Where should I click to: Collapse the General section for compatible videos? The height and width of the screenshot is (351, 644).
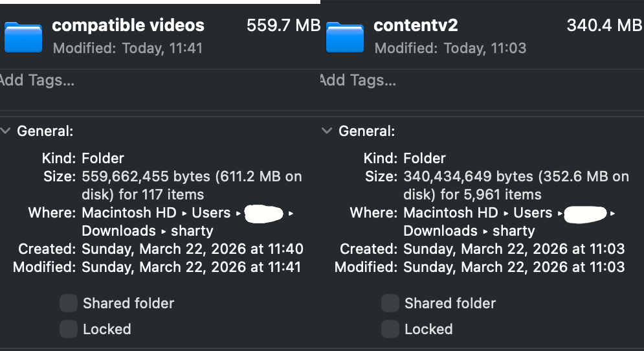pyautogui.click(x=6, y=131)
